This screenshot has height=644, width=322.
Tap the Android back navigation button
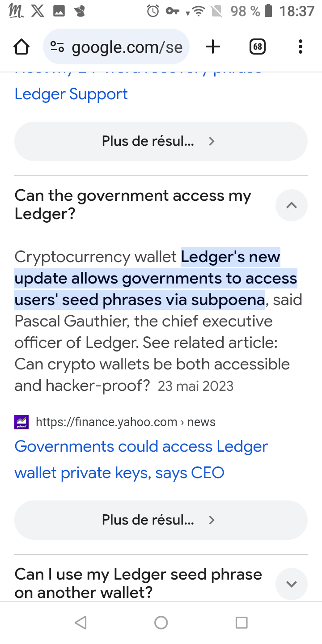tap(80, 622)
